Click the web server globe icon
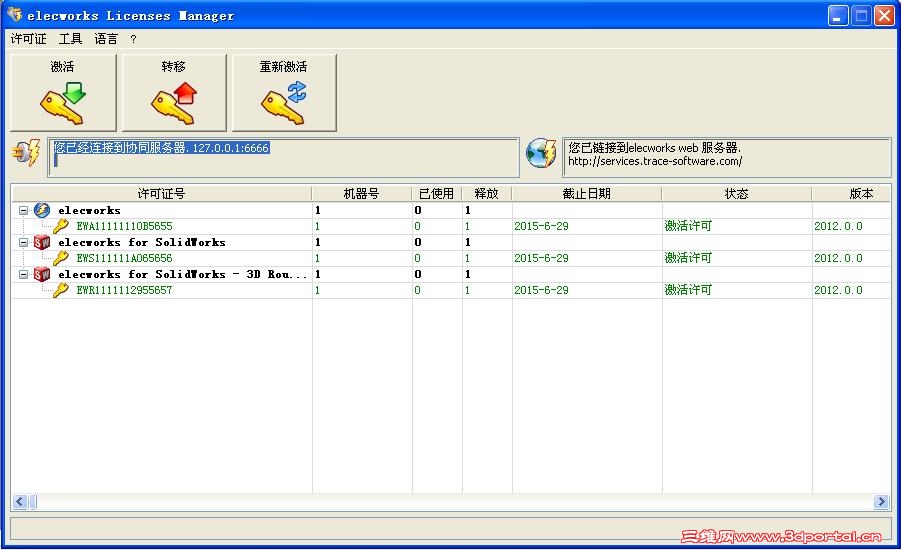 pos(541,153)
